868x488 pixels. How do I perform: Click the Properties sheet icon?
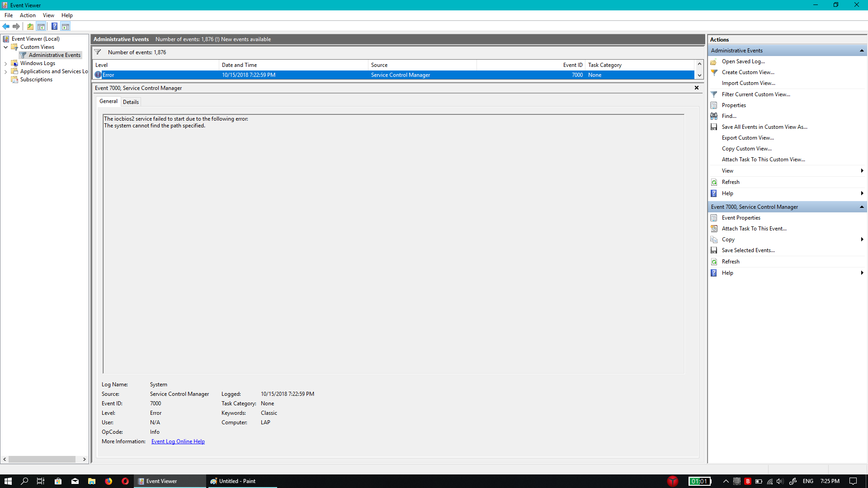714,105
